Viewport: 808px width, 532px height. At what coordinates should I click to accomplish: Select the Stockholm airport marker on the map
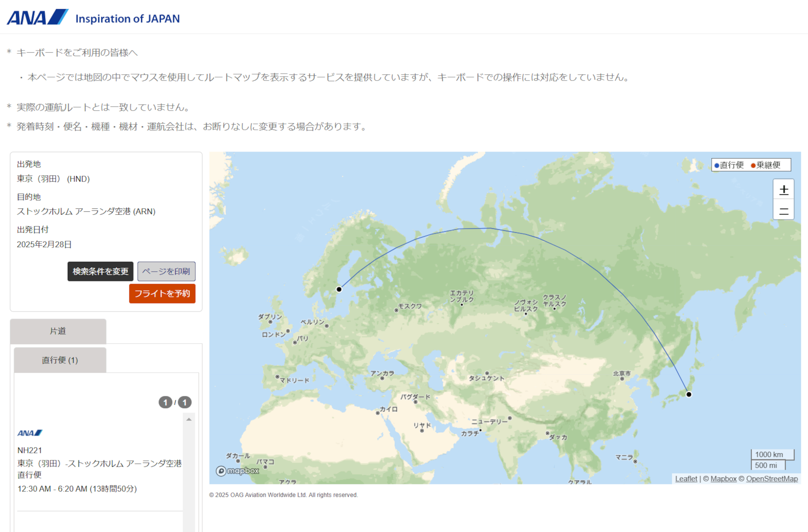coord(339,289)
